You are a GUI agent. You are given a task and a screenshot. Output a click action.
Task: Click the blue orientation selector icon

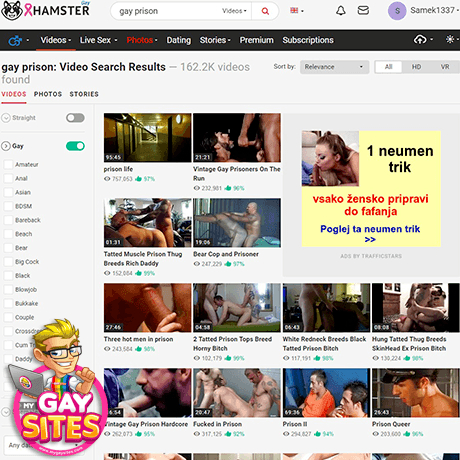pos(15,40)
